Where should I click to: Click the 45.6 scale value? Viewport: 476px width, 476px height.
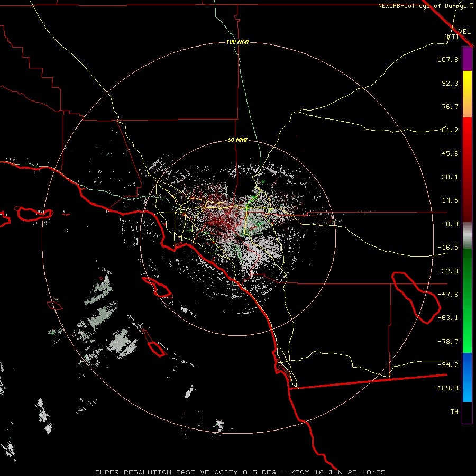(450, 153)
